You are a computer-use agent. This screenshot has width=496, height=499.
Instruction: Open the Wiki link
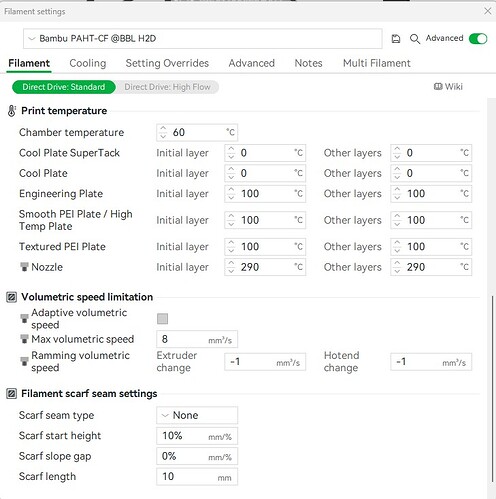[x=448, y=87]
